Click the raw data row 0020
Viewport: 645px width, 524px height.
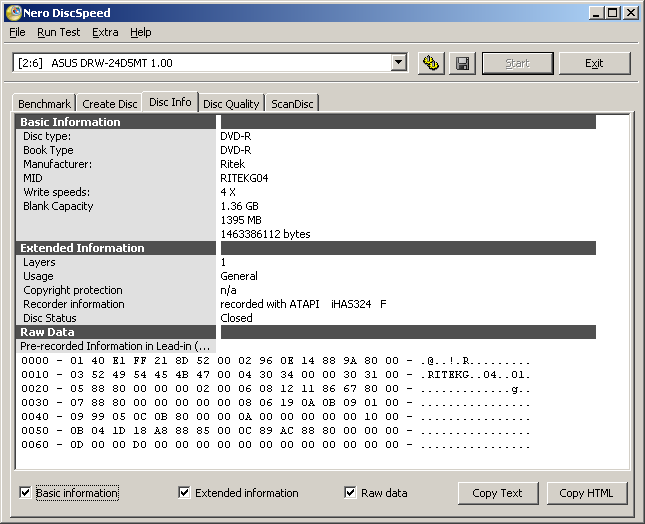[276, 389]
